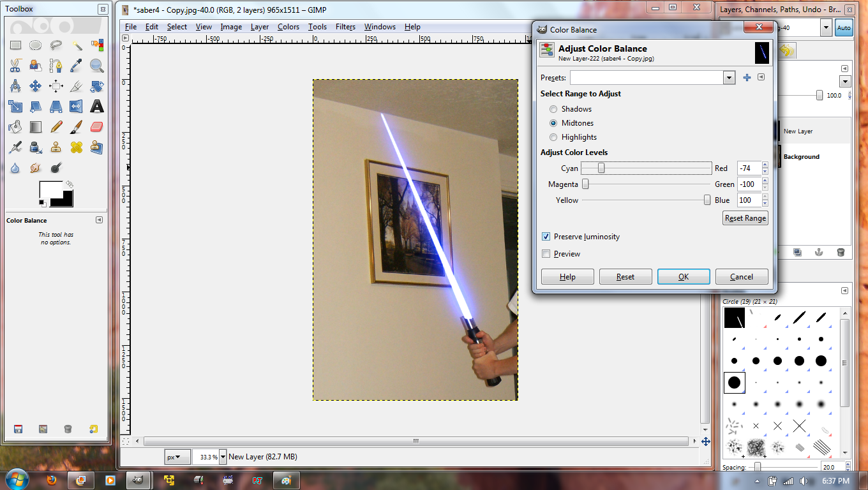Screen dimensions: 868x490
Task: Select the Rectangle Select tool
Action: tap(15, 45)
